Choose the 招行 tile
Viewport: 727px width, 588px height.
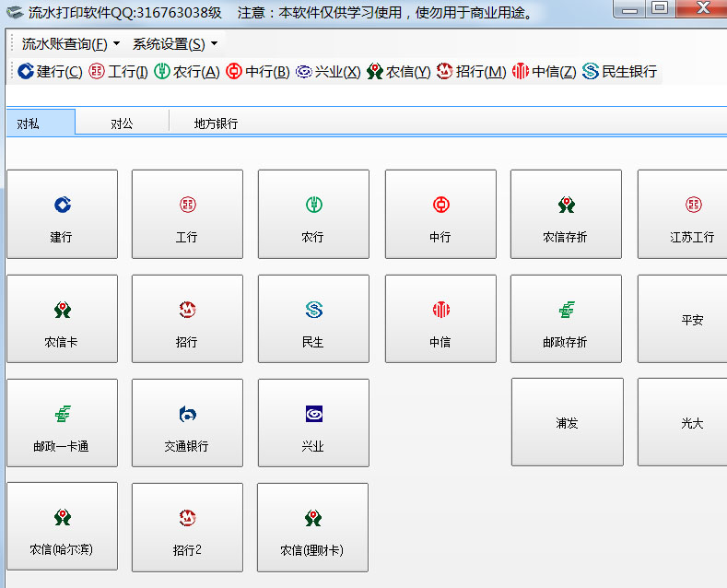point(187,319)
